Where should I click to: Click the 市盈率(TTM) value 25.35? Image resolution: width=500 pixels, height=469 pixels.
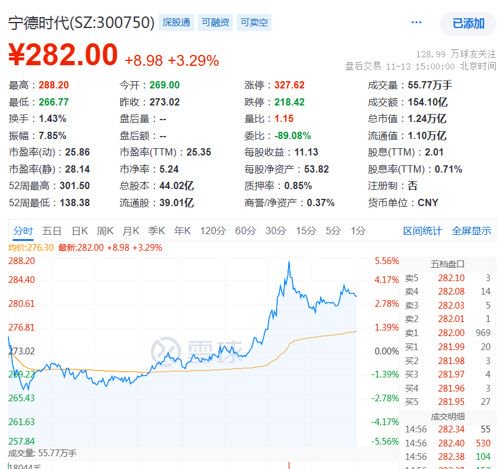pyautogui.click(x=199, y=152)
